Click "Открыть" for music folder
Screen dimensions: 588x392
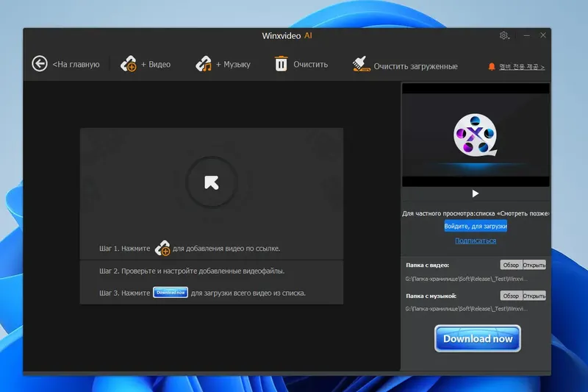(534, 296)
